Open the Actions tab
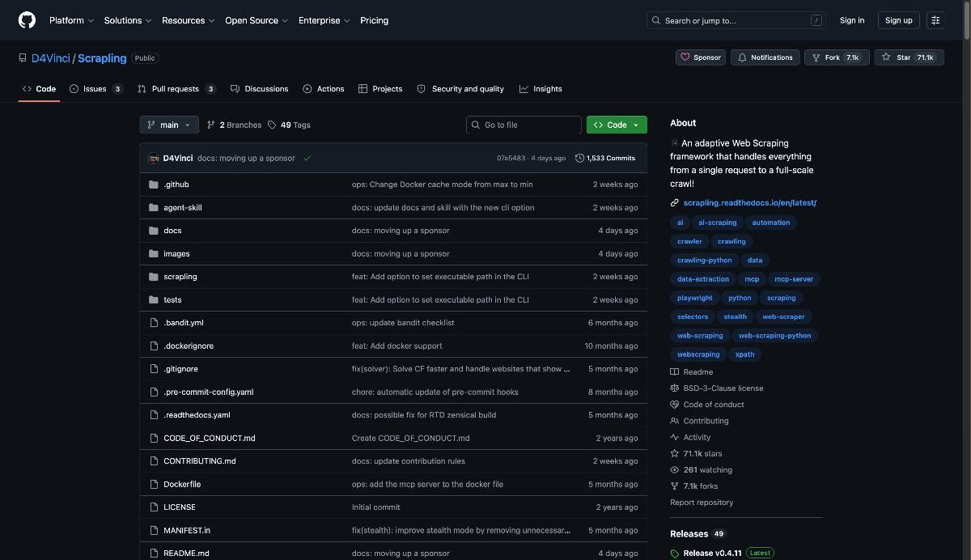Image resolution: width=971 pixels, height=560 pixels. click(324, 89)
